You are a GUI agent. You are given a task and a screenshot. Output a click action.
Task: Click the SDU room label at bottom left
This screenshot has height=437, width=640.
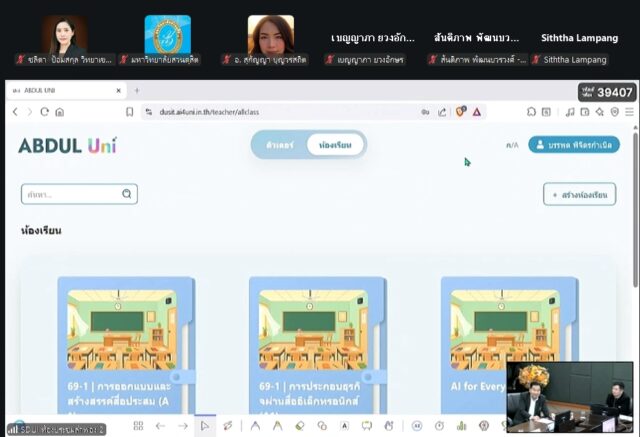(56, 429)
